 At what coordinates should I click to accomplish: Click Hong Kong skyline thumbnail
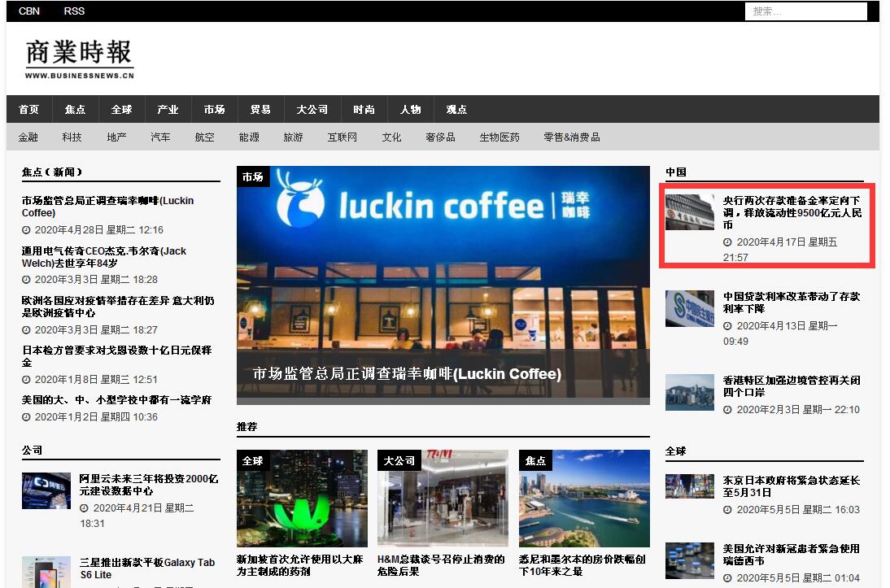coord(690,392)
